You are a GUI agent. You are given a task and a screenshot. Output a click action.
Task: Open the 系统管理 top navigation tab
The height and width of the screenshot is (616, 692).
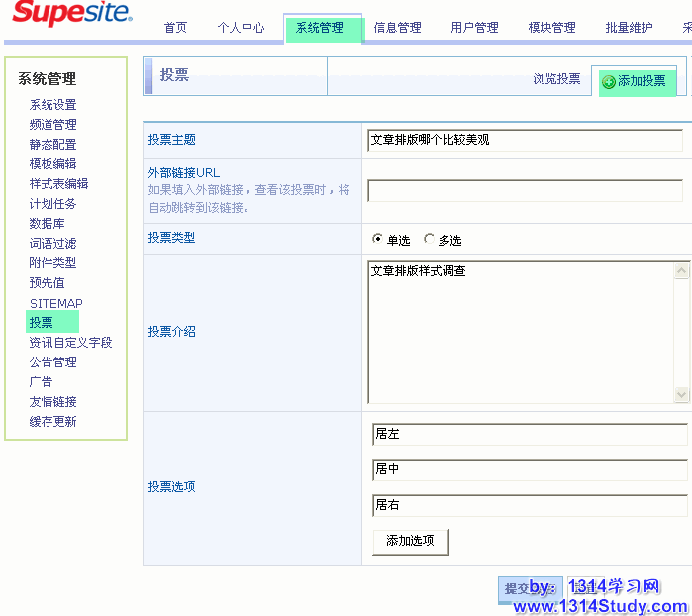(x=320, y=28)
